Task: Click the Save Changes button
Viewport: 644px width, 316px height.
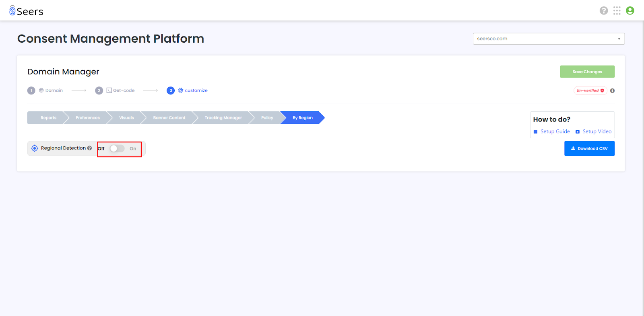Action: point(587,72)
